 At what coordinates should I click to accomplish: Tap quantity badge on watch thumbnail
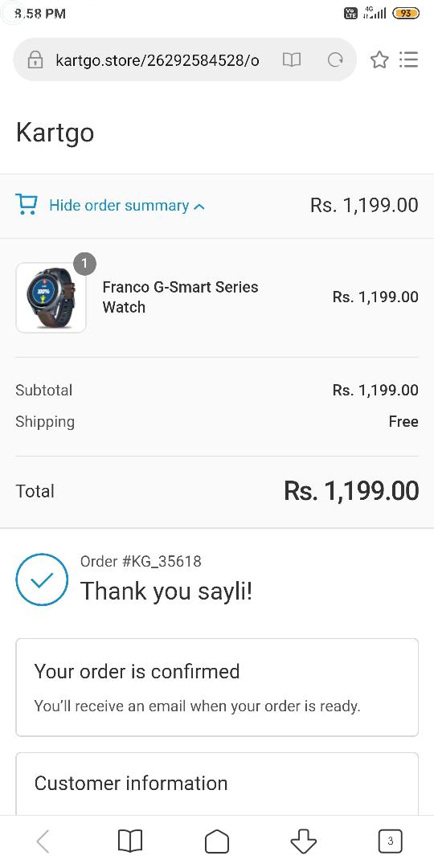(84, 264)
